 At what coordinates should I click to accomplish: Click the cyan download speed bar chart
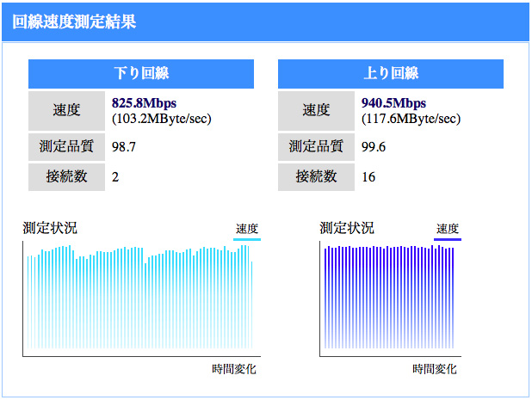pos(139,297)
